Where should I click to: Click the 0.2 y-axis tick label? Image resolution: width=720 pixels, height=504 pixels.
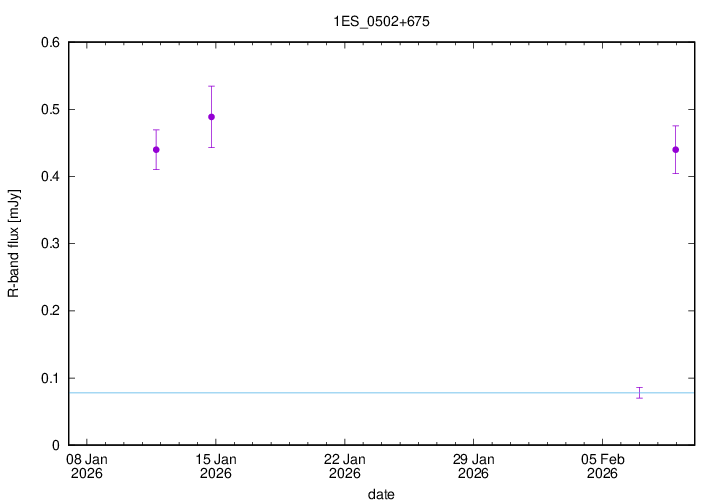(x=50, y=311)
